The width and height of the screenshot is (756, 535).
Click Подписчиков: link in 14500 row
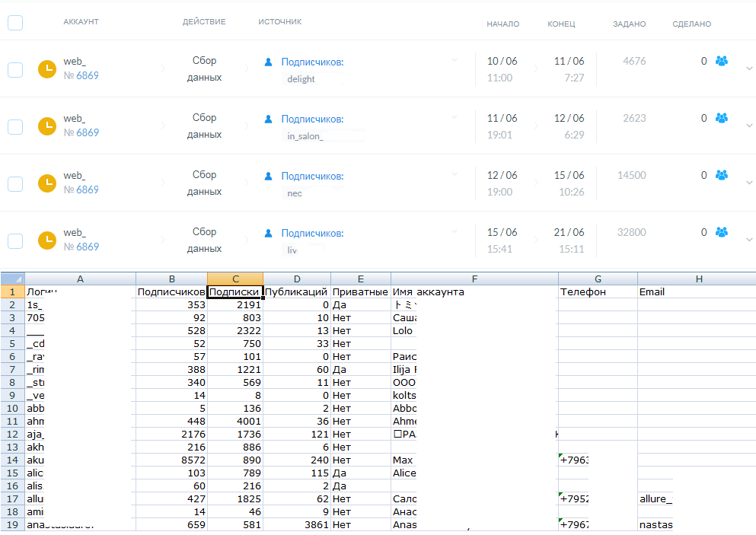tap(312, 176)
